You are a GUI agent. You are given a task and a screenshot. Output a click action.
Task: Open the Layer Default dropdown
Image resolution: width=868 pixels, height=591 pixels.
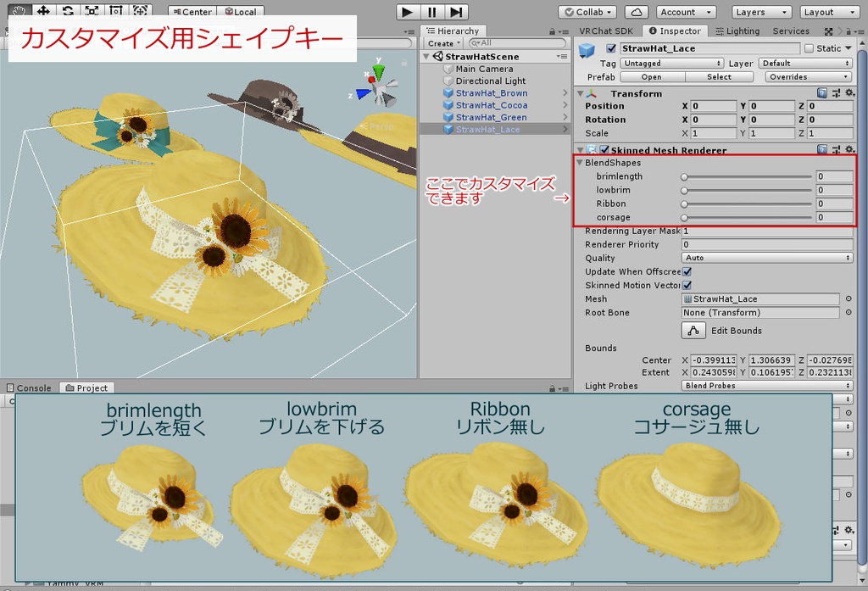coord(805,63)
